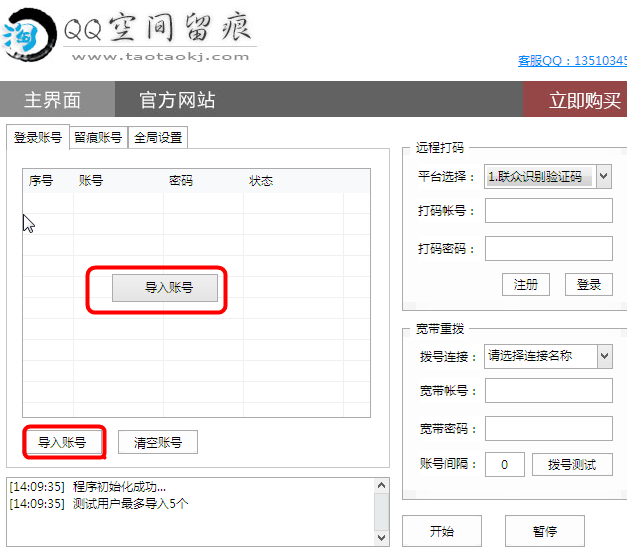
Task: Click the 立即购买 purchase button
Action: tap(576, 99)
